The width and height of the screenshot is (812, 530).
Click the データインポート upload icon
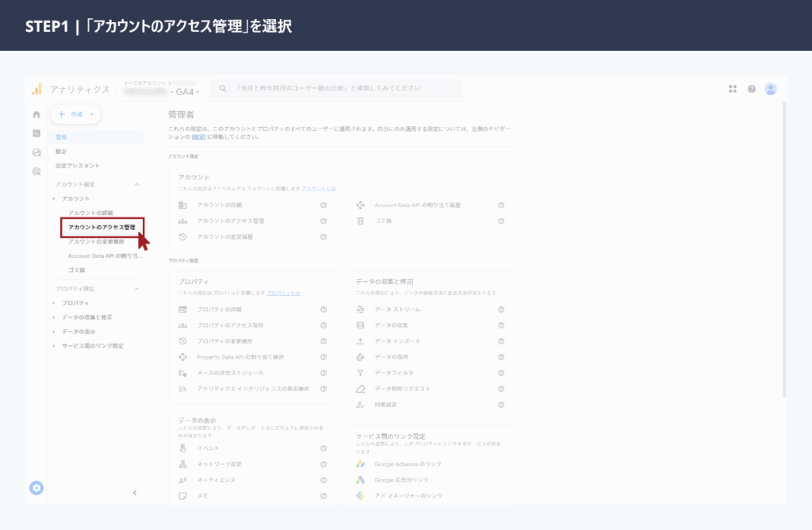360,340
